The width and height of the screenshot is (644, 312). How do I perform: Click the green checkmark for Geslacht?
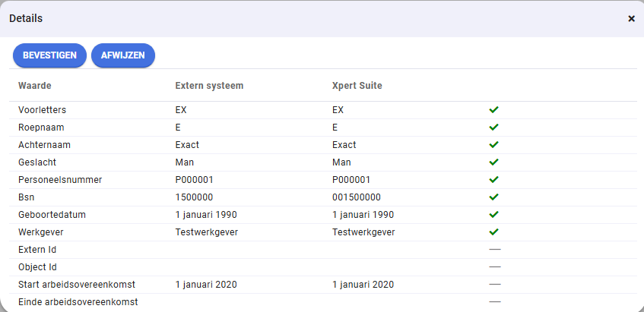click(493, 162)
